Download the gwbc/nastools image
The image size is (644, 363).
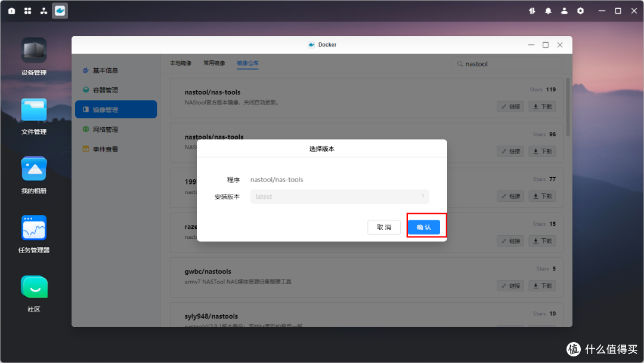click(541, 285)
